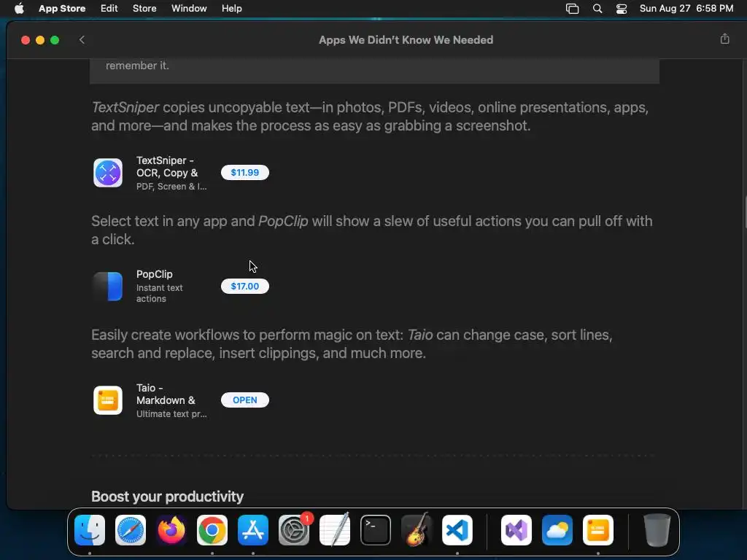Open the PopClip app icon

point(108,286)
